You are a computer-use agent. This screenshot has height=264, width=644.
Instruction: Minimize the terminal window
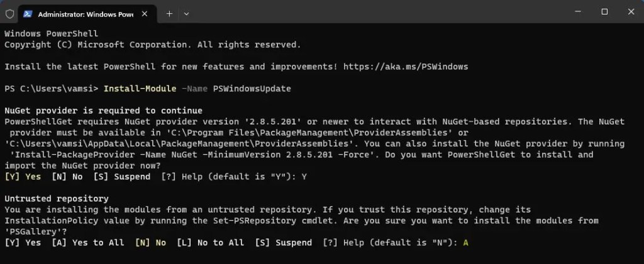(x=575, y=11)
